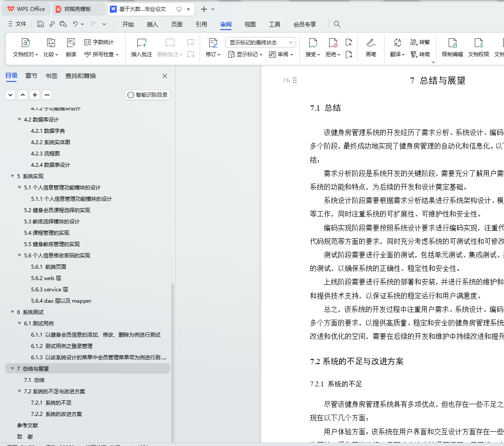Convert text with 转简
This screenshot has height=446, width=504.
click(x=420, y=54)
